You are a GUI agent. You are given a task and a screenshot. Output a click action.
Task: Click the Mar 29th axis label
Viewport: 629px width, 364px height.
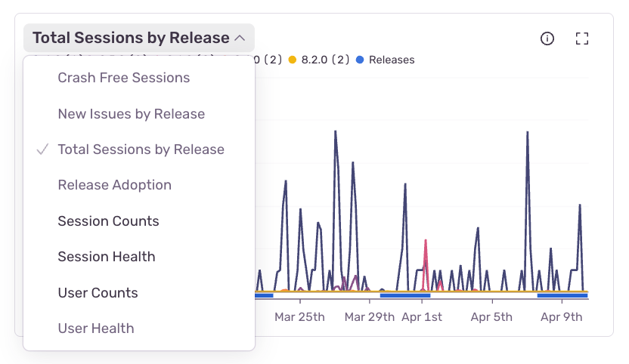coord(369,316)
